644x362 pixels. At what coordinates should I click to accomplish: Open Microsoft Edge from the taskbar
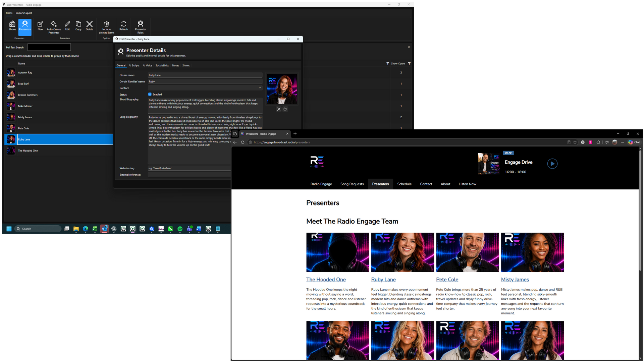tap(86, 229)
